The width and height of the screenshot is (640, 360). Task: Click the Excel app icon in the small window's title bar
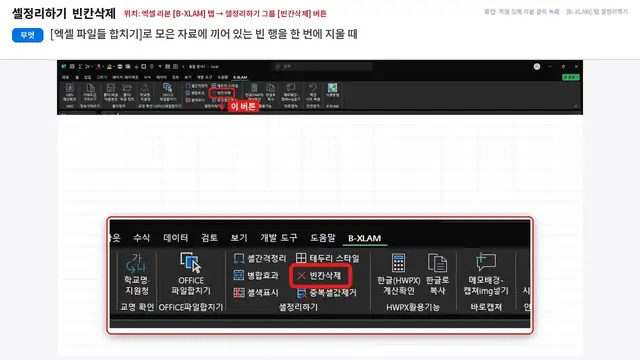point(64,67)
